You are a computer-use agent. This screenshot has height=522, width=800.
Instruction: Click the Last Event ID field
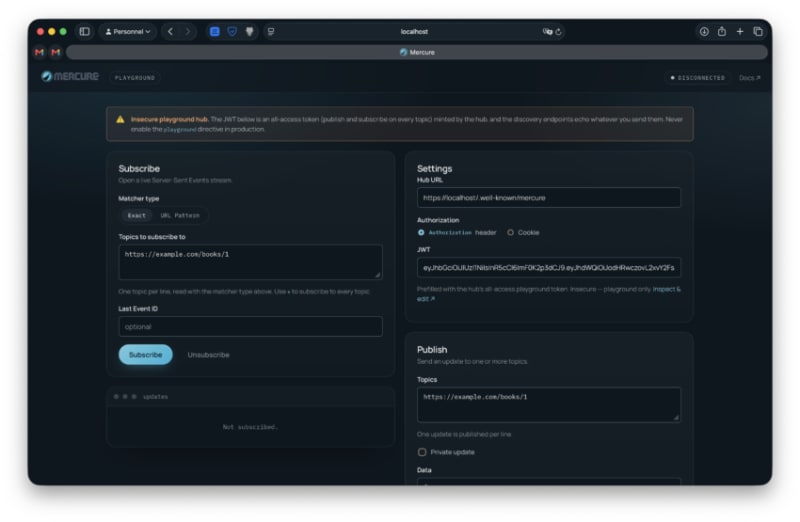pyautogui.click(x=250, y=327)
